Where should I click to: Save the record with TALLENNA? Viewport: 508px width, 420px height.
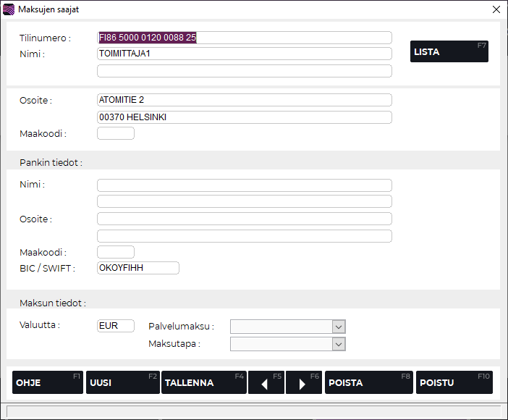coord(203,382)
